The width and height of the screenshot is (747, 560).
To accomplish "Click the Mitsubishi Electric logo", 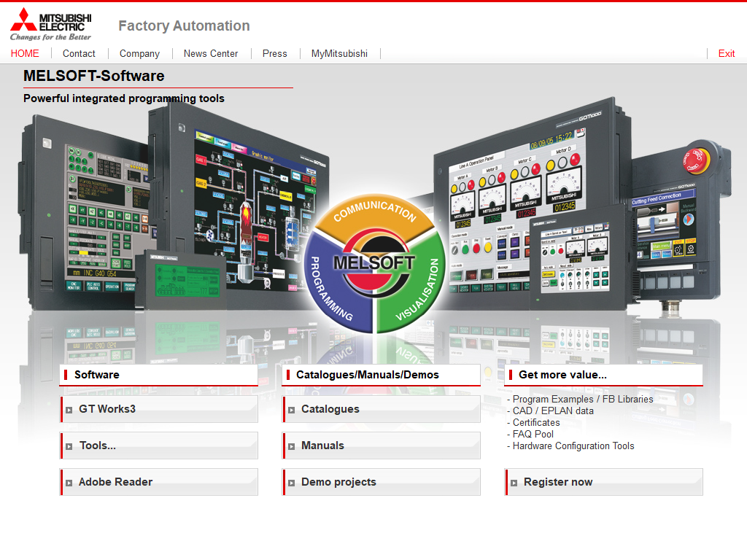I will [x=50, y=24].
